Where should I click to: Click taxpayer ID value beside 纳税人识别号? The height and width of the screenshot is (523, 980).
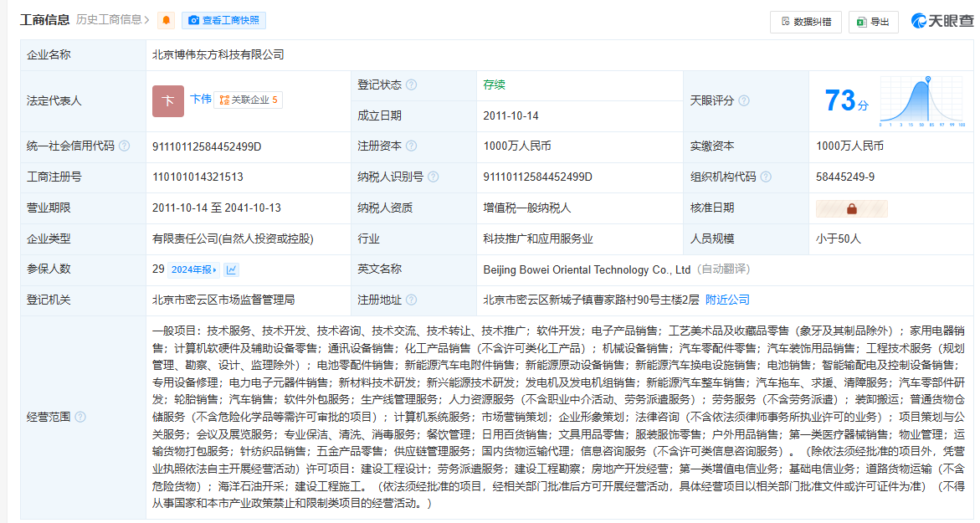click(537, 177)
